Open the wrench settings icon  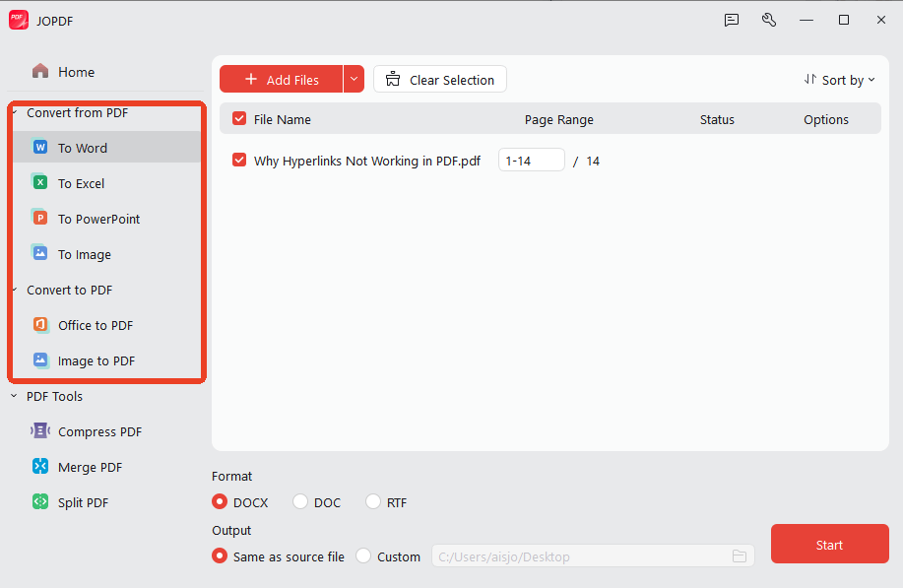pyautogui.click(x=769, y=20)
